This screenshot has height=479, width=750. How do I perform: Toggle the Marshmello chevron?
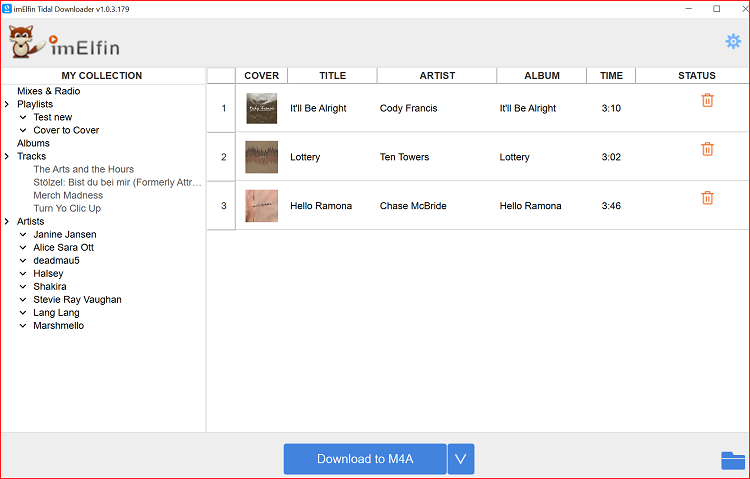coord(22,325)
